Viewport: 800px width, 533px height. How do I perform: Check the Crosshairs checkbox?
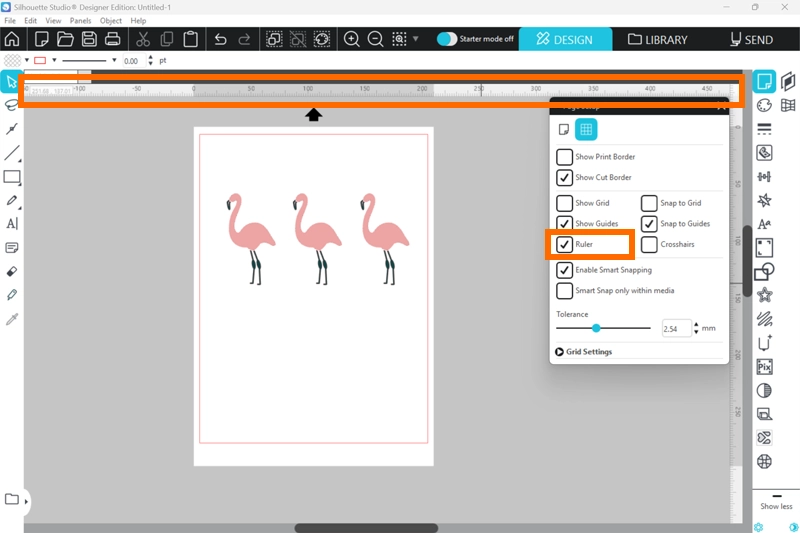click(x=650, y=244)
